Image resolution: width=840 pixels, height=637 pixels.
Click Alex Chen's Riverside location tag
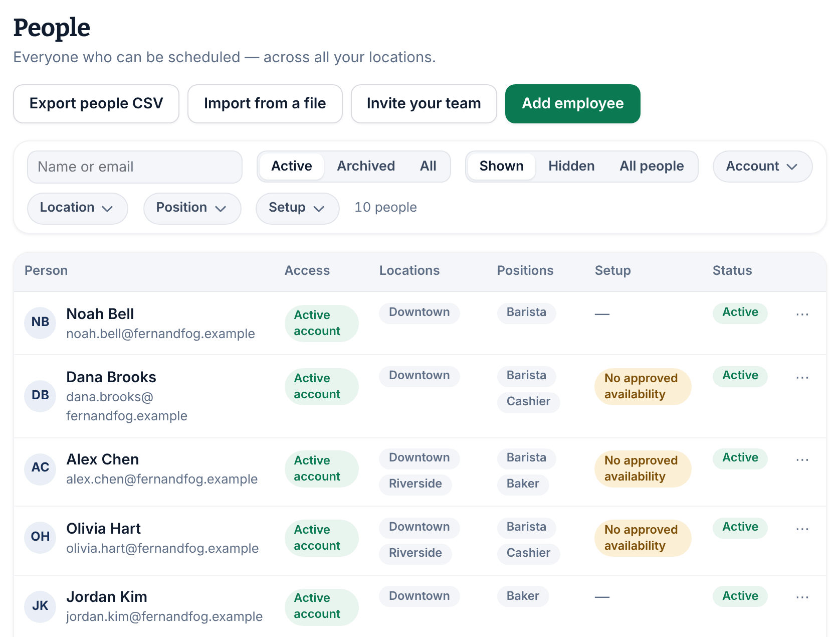415,484
